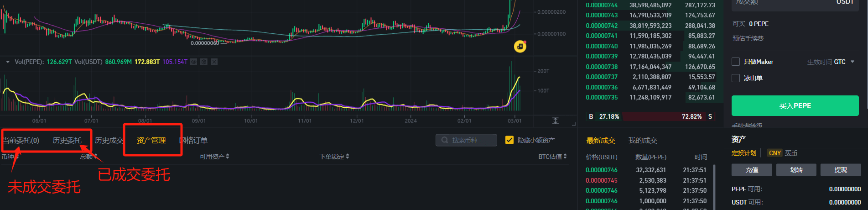This screenshot has width=868, height=210.
Task: Open volume indicator settings gear
Action: (x=204, y=62)
